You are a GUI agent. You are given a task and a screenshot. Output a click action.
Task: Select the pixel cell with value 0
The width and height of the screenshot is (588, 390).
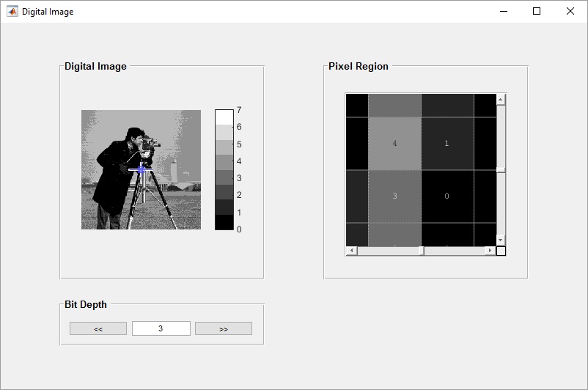(447, 196)
